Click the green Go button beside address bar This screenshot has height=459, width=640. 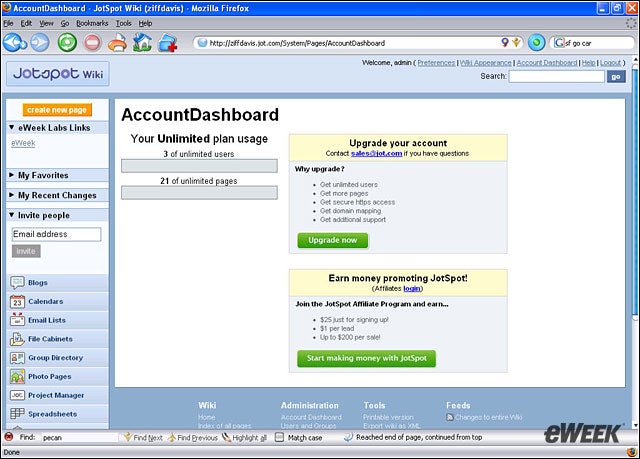click(536, 42)
